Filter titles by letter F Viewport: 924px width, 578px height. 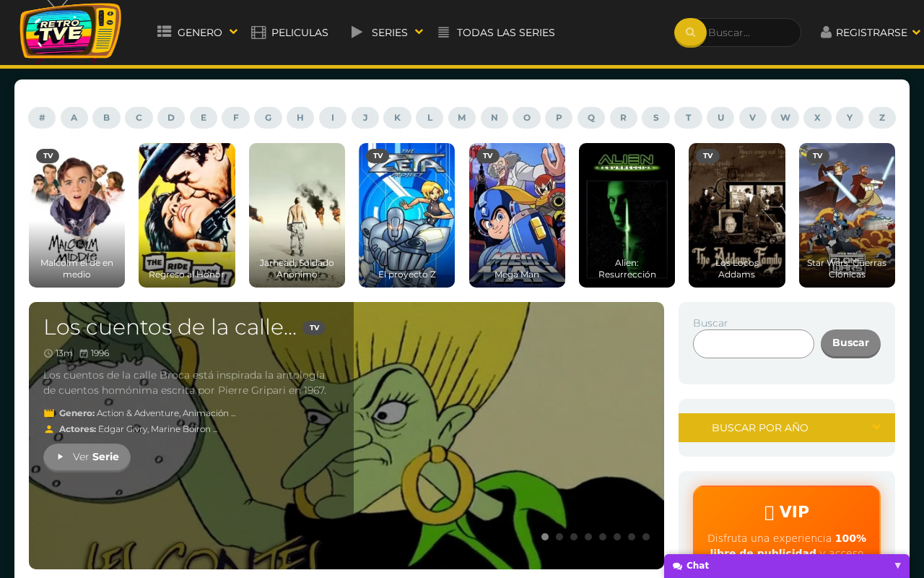tap(235, 118)
